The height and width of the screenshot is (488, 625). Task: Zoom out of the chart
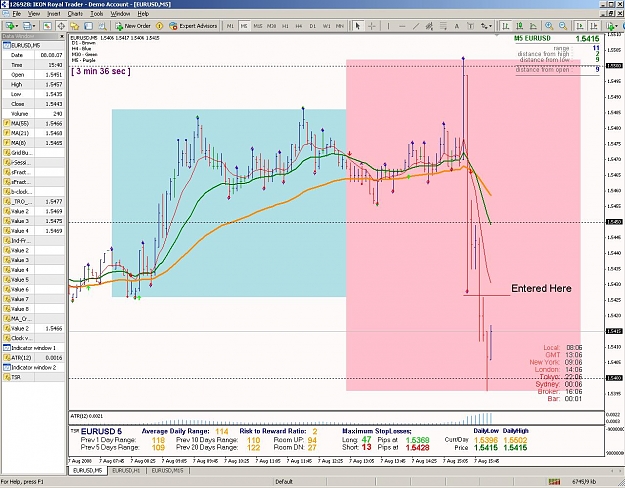click(x=563, y=26)
